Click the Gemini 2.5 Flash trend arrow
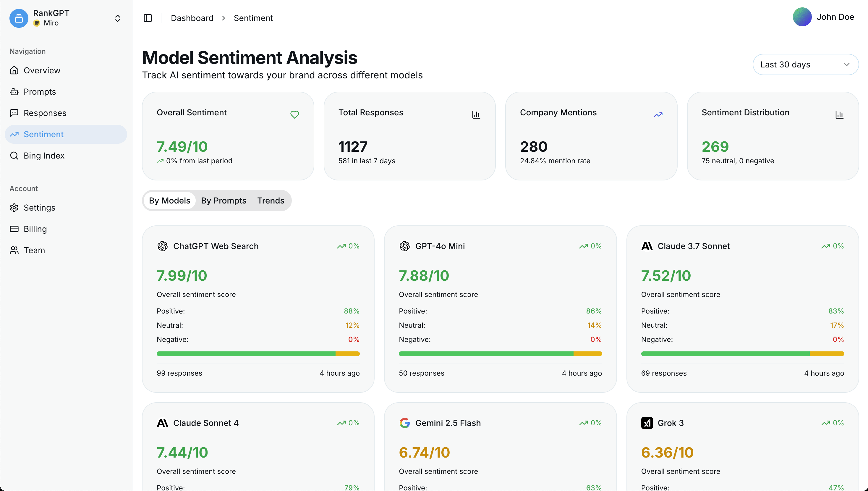Screen dimensions: 868x491 tap(584, 423)
